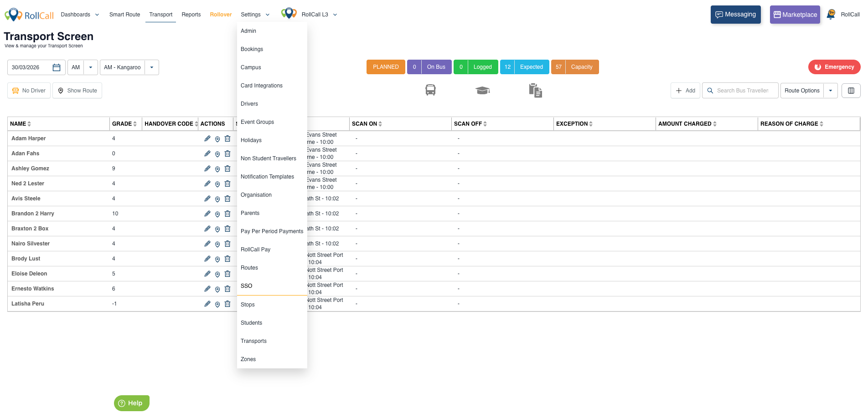Show location pin for Adan Fahs
The height and width of the screenshot is (418, 868).
[x=217, y=154]
